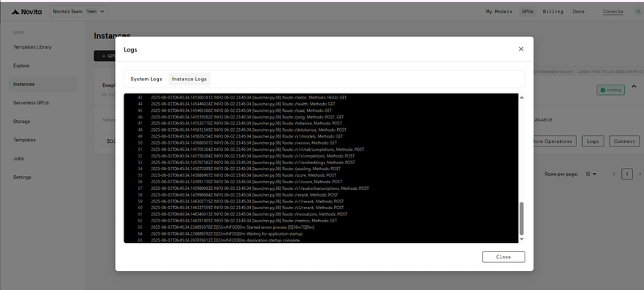Select the Instance Logs tab

point(189,79)
